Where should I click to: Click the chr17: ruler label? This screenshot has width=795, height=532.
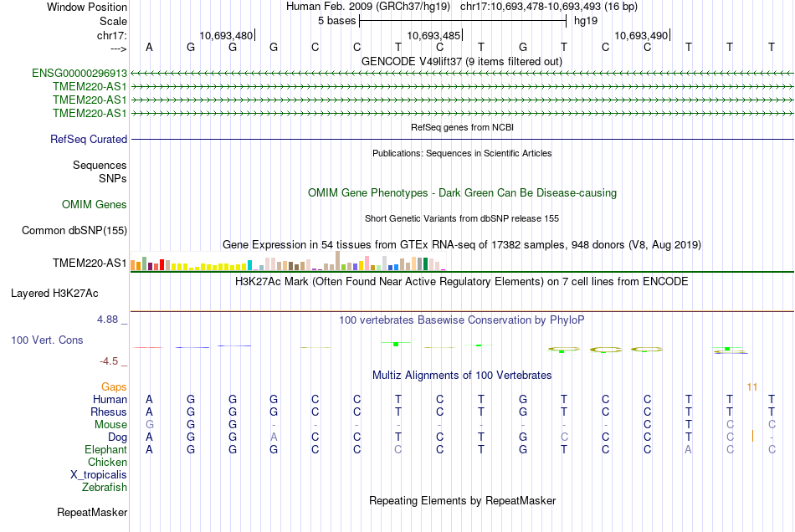pos(111,35)
